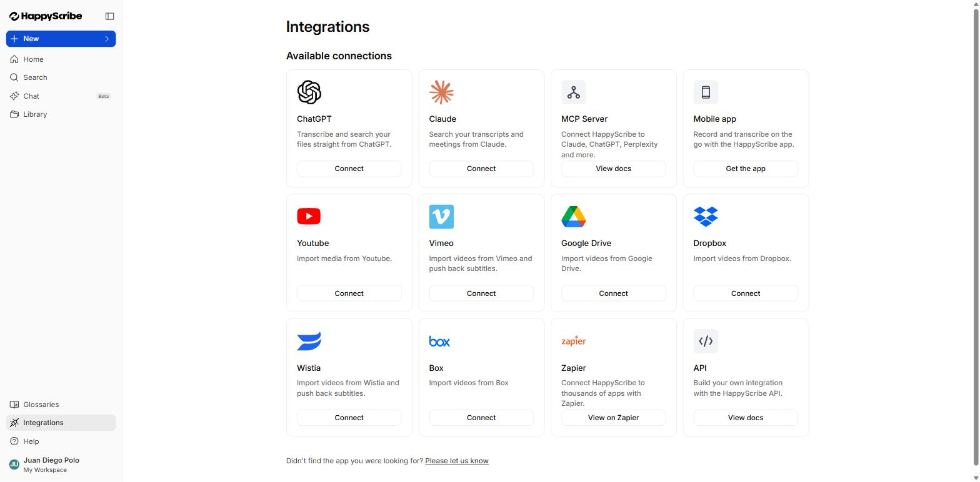This screenshot has height=482, width=980.
Task: Connect the ChatGPT integration
Action: point(349,169)
